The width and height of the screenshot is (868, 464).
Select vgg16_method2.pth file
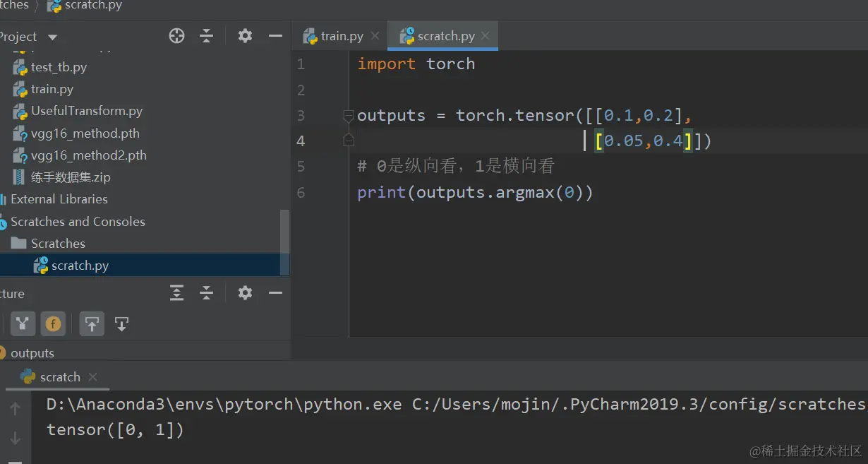click(x=89, y=155)
